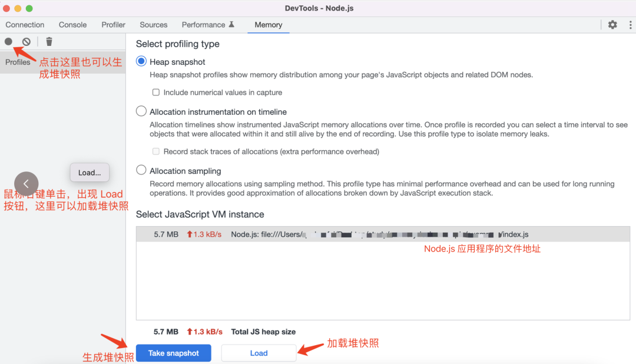Select the Heap snapshot radio button

tap(141, 61)
